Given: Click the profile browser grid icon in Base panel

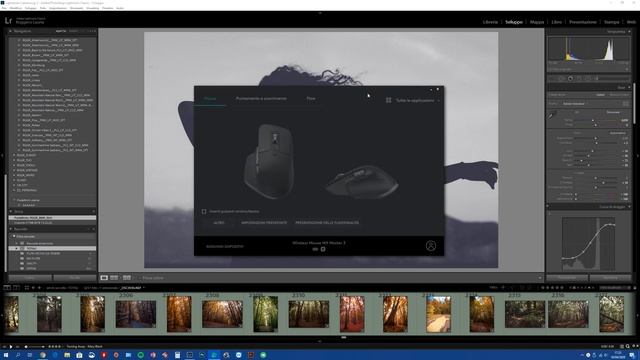Looking at the screenshot, I should point(625,104).
